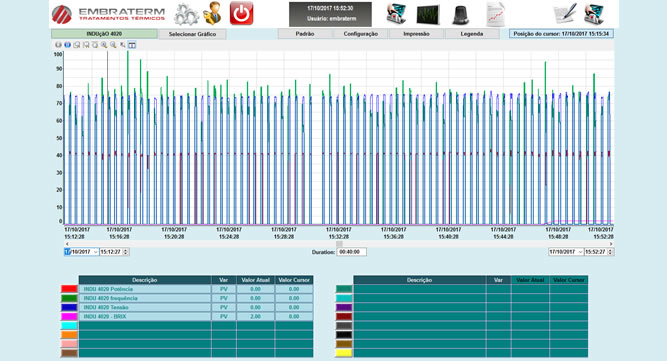Click the chart horizontal scrollbar right arrow
The image size is (667, 361).
tap(611, 244)
